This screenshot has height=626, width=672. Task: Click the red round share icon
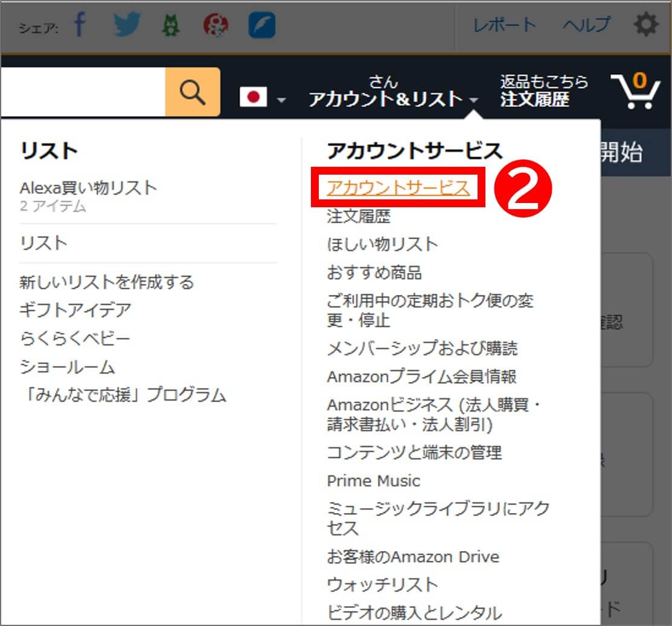coord(216,25)
